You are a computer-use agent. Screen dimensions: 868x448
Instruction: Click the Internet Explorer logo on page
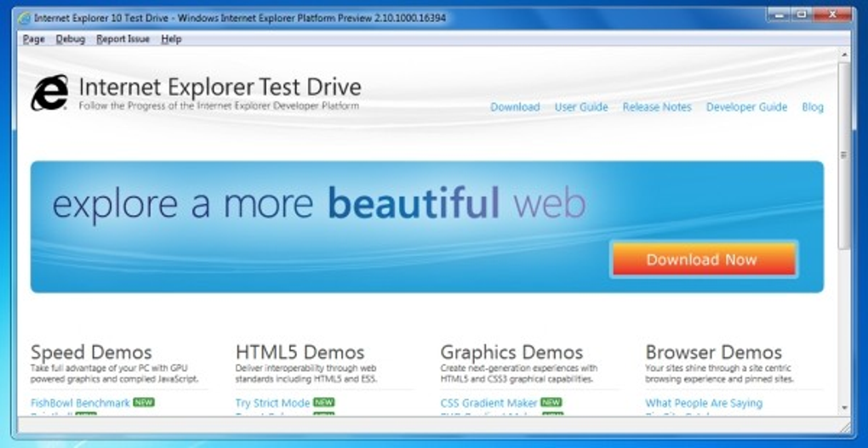pos(50,93)
